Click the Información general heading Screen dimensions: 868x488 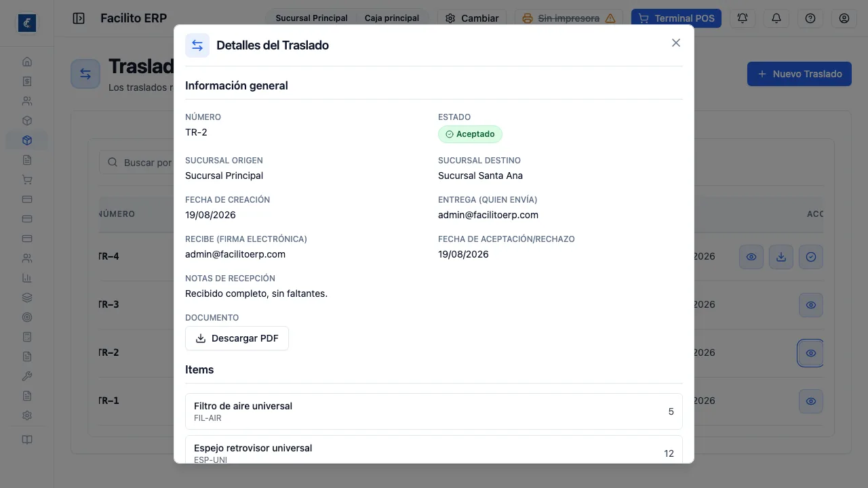point(237,85)
